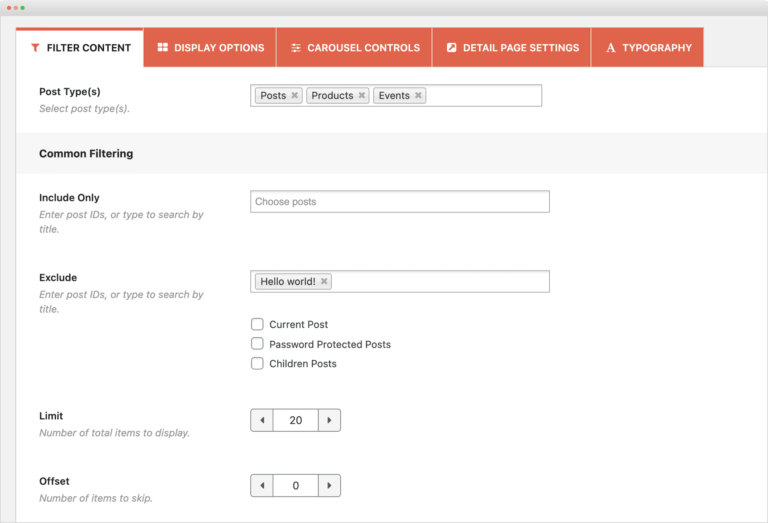This screenshot has width=768, height=523.
Task: Remove the Hello world! tag from Exclude
Action: [324, 282]
